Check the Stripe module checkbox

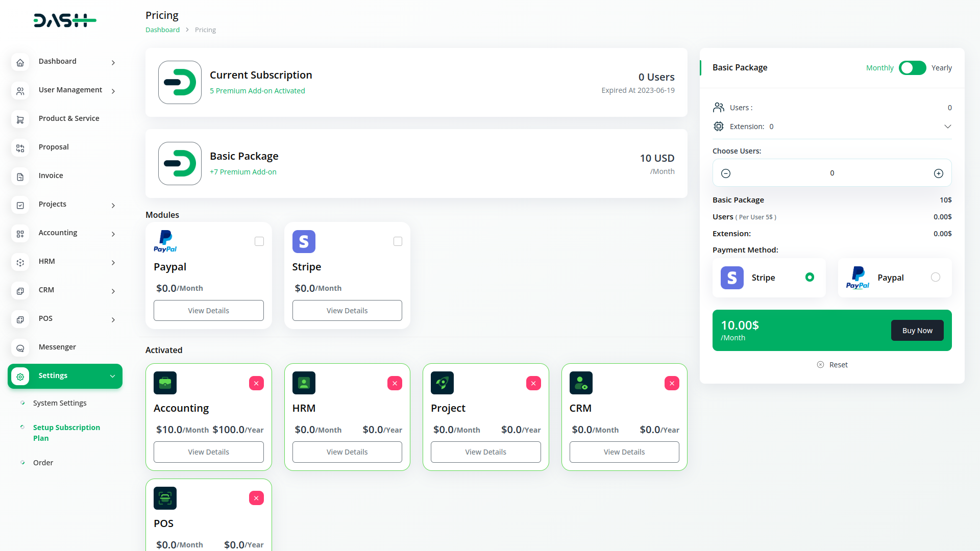coord(398,241)
